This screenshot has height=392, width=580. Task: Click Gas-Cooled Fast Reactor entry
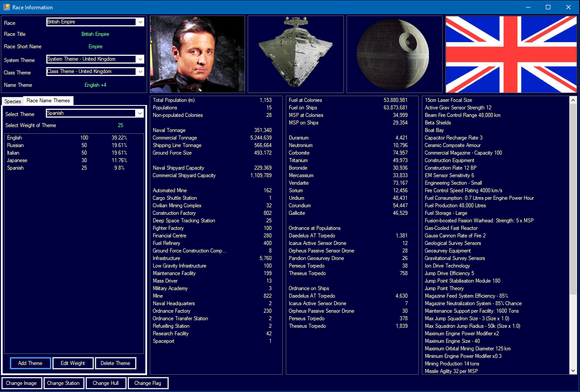(x=451, y=228)
